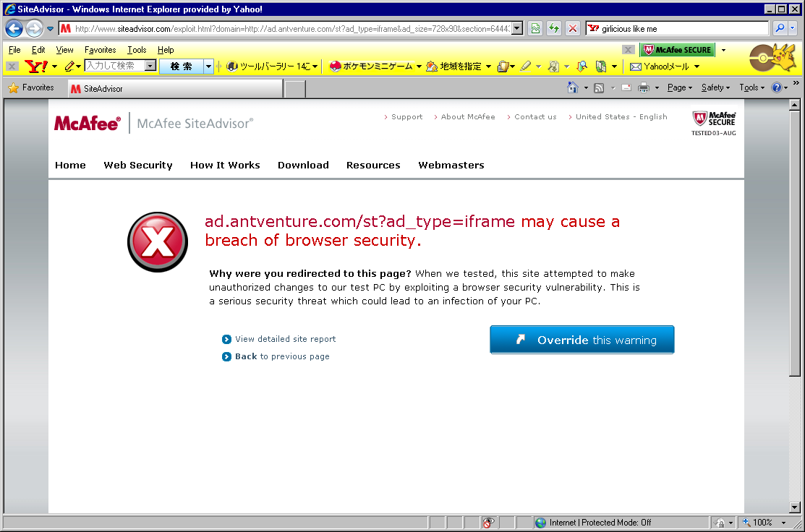Click the Read Mail icon

(626, 87)
